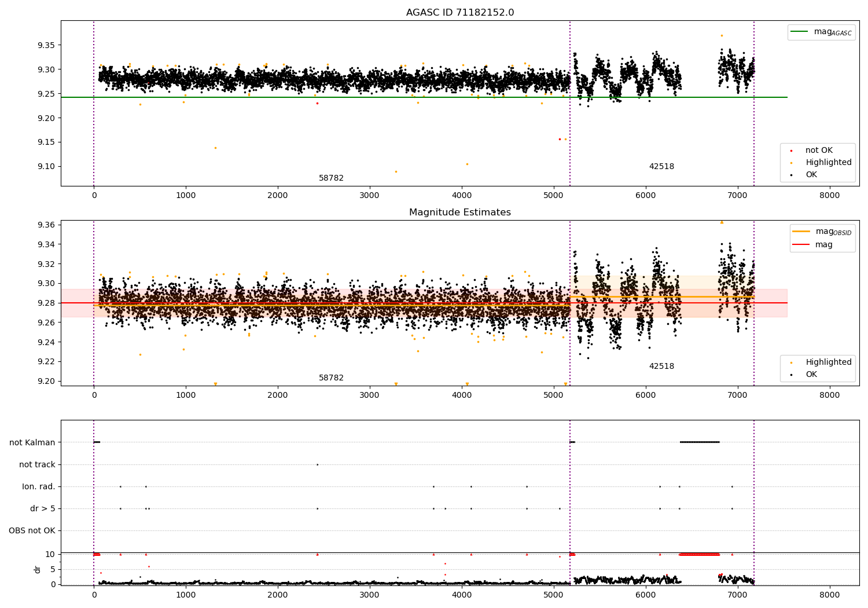Click y-axis tick '9.10' in top plot

(46, 167)
